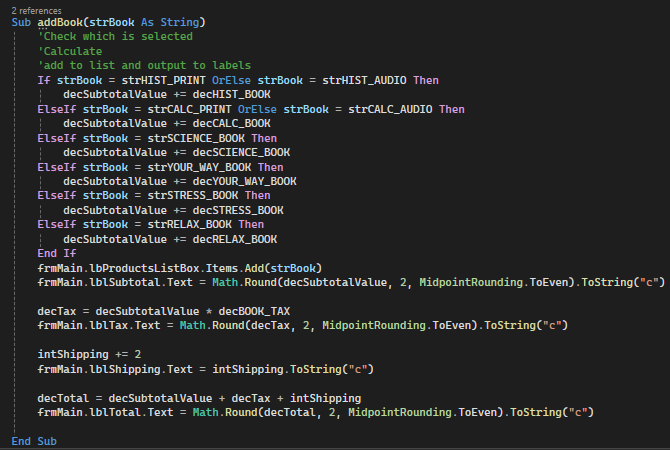This screenshot has width=670, height=450.
Task: Click lbProductsListBox in the code
Action: 144,268
